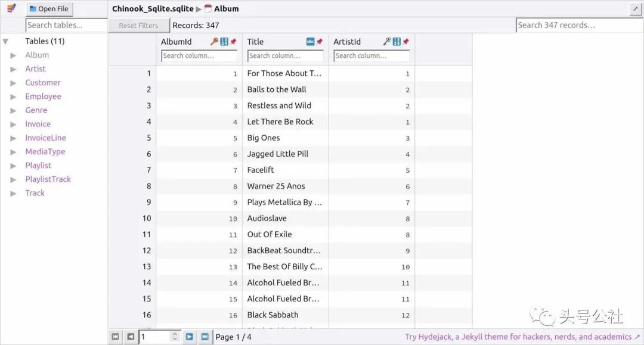Pin the AlbumId column
Screen dimensions: 644x345
pos(233,42)
